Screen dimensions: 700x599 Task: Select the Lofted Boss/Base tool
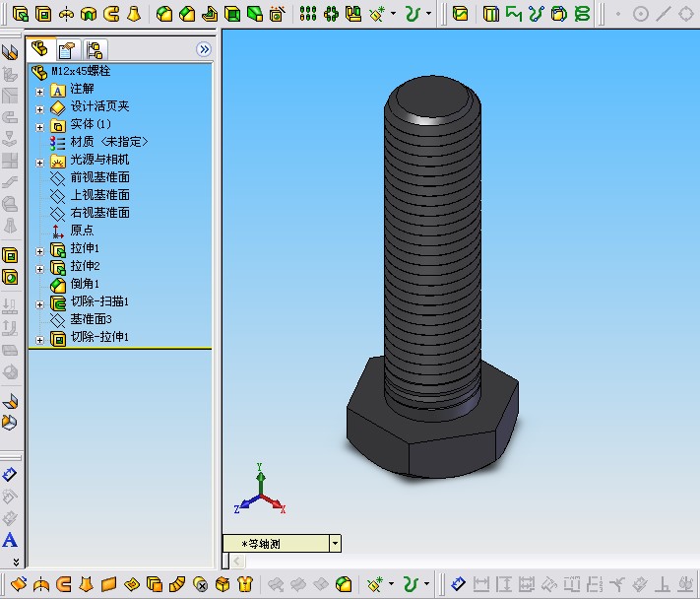pos(134,14)
